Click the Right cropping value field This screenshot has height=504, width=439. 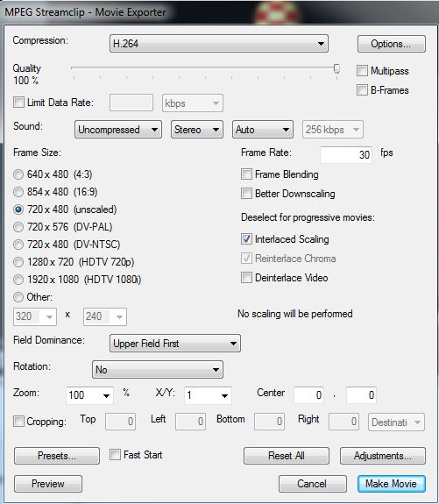point(343,422)
